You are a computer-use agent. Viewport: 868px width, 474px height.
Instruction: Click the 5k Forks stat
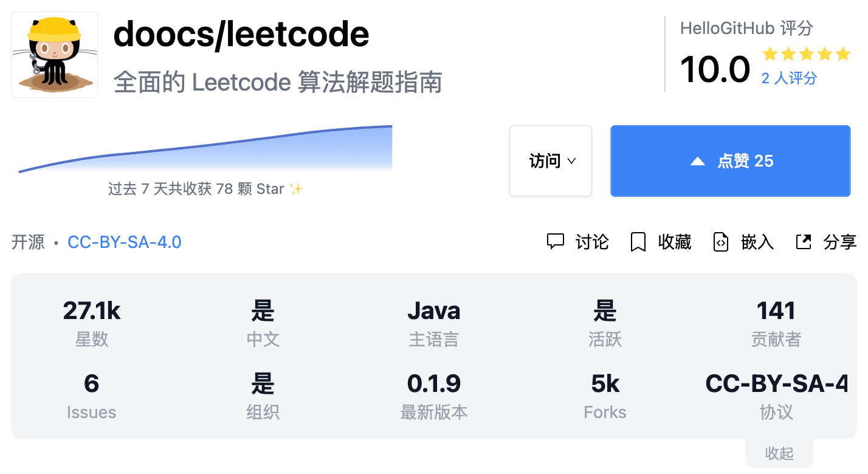pyautogui.click(x=605, y=395)
